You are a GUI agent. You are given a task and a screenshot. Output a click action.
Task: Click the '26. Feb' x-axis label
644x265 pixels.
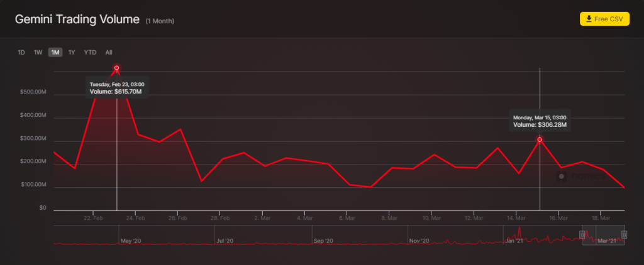(x=178, y=218)
